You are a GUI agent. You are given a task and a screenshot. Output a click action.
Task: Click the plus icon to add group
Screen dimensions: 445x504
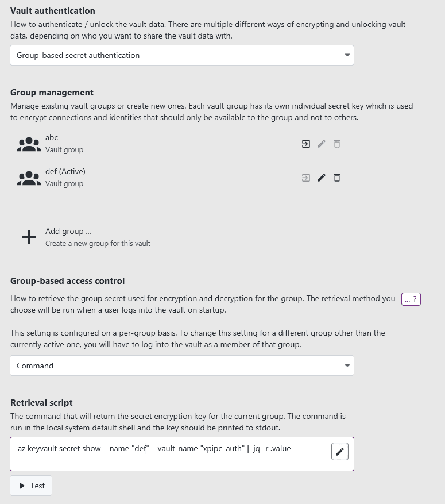(x=29, y=237)
